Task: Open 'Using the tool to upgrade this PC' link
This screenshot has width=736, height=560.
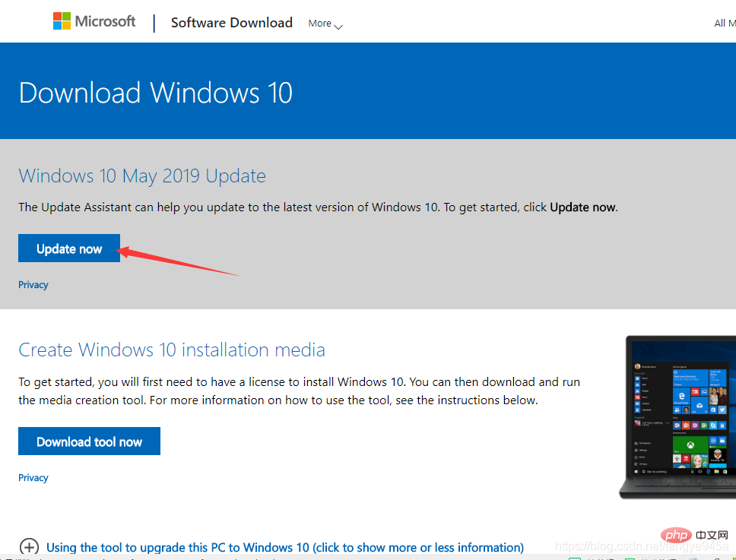Action: coord(285,547)
